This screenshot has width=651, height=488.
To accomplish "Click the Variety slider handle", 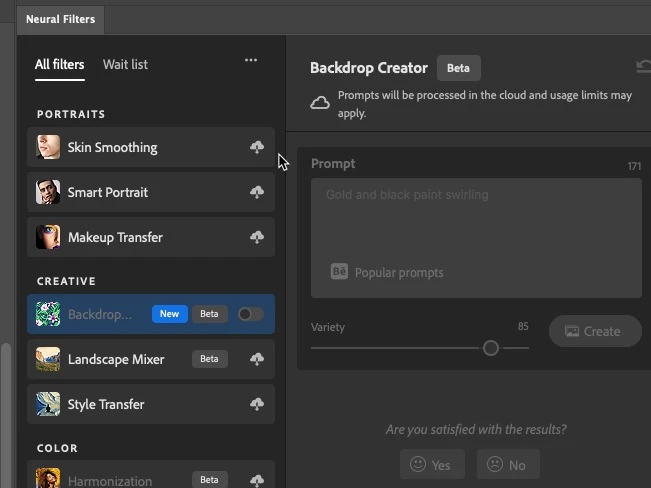I will (491, 348).
